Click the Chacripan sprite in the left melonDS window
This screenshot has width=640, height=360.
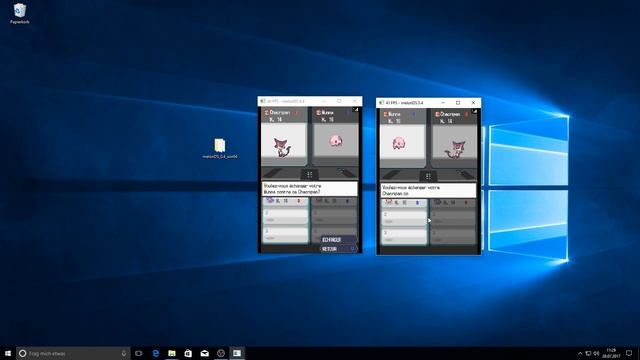(x=282, y=147)
